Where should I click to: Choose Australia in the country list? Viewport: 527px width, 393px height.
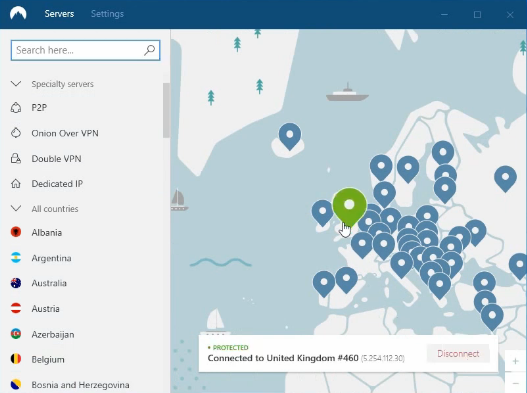point(49,283)
